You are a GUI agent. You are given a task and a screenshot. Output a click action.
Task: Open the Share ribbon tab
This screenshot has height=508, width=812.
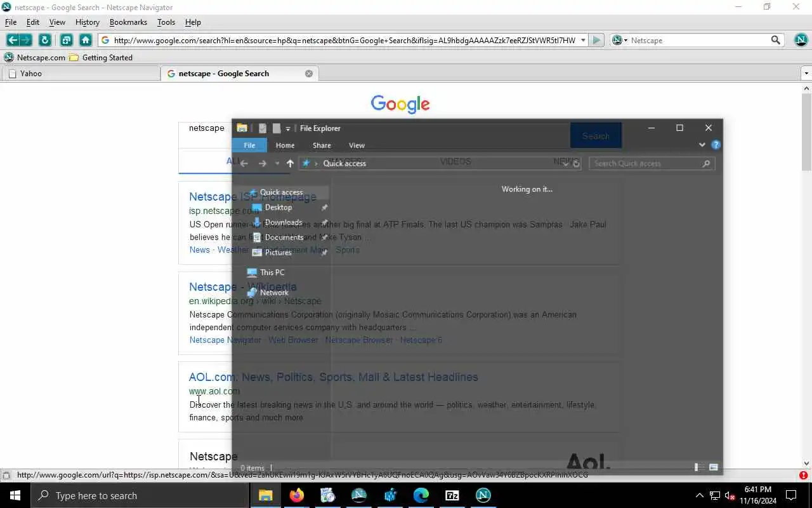(x=322, y=145)
